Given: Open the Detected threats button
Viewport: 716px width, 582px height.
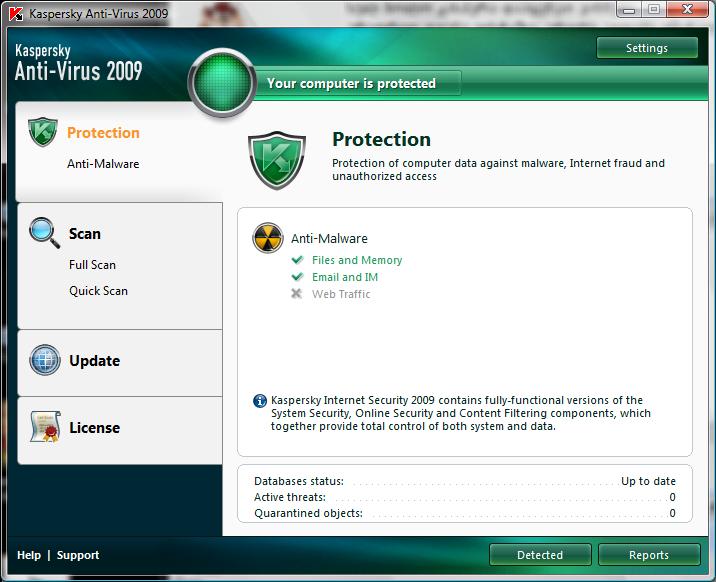Looking at the screenshot, I should [540, 555].
